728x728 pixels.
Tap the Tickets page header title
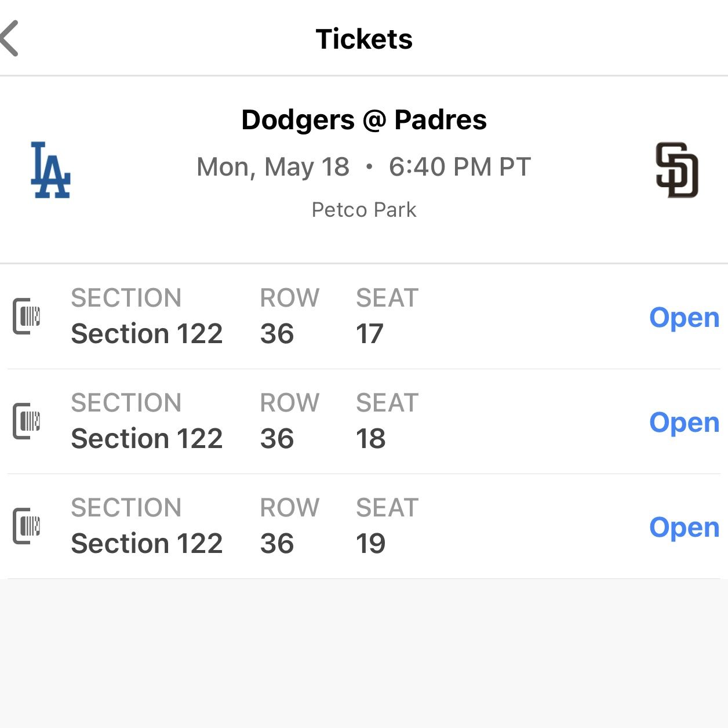(x=364, y=39)
